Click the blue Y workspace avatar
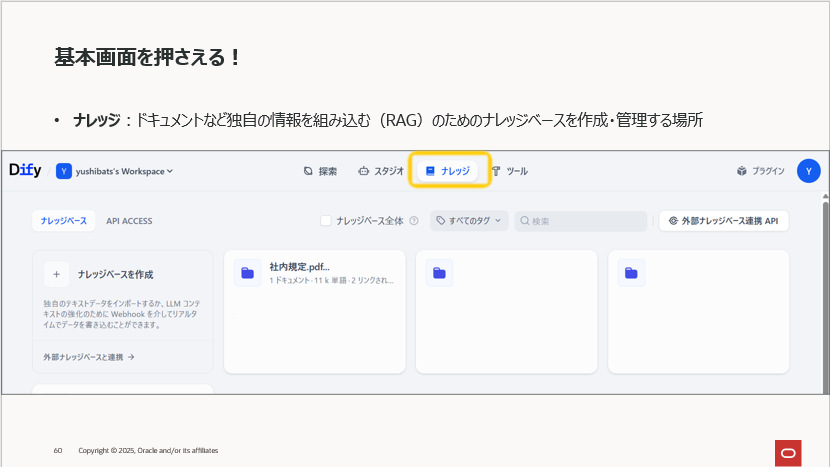The image size is (830, 467). (x=64, y=171)
